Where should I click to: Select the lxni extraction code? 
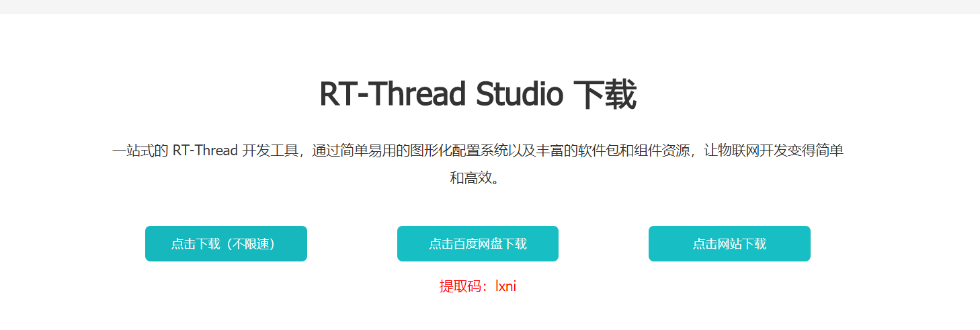point(506,286)
